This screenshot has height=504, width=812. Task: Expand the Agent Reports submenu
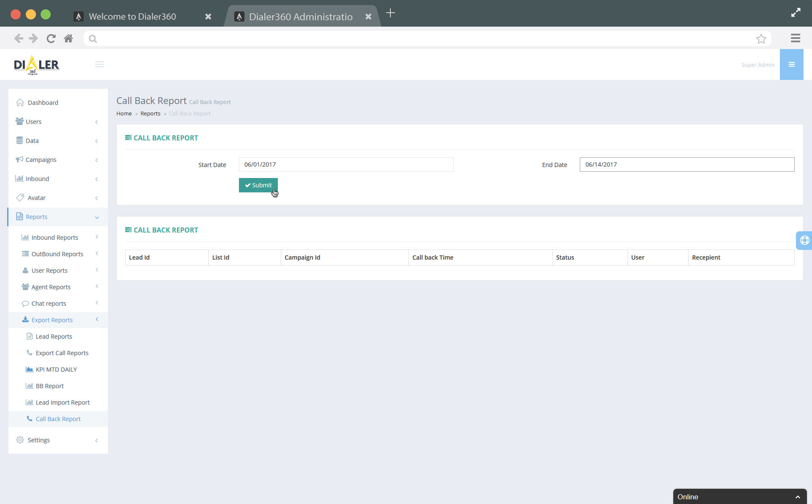(x=97, y=287)
